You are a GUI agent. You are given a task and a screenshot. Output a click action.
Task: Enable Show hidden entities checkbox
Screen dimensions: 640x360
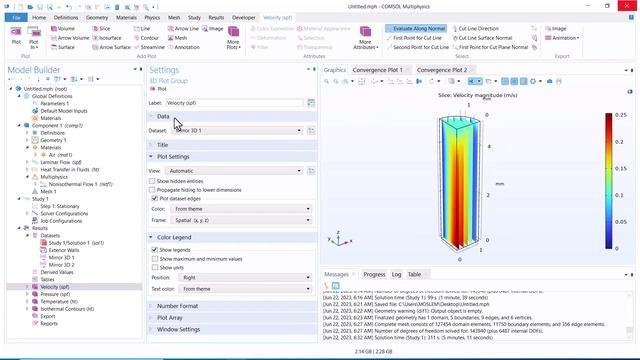pos(152,181)
